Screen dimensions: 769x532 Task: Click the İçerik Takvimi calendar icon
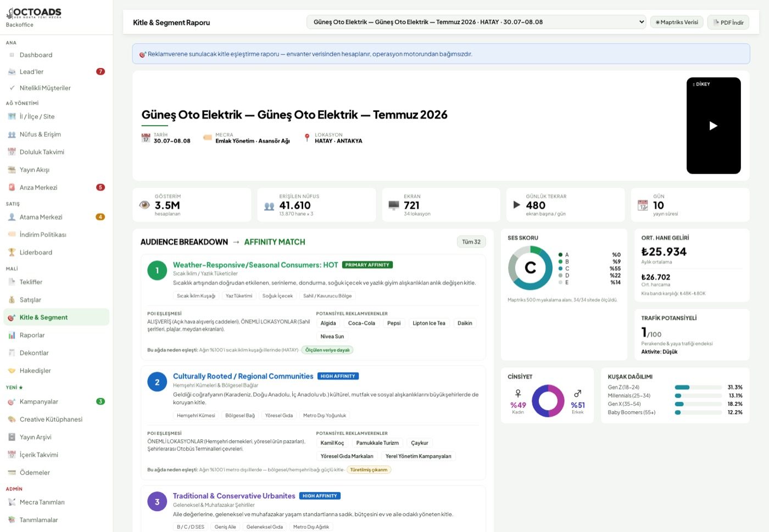(x=12, y=455)
